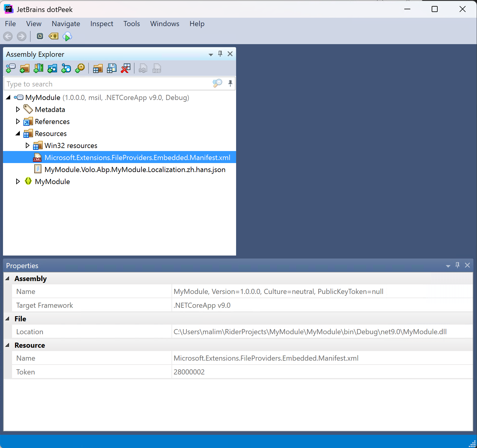
Task: Collapse the File properties section
Action: [8, 319]
